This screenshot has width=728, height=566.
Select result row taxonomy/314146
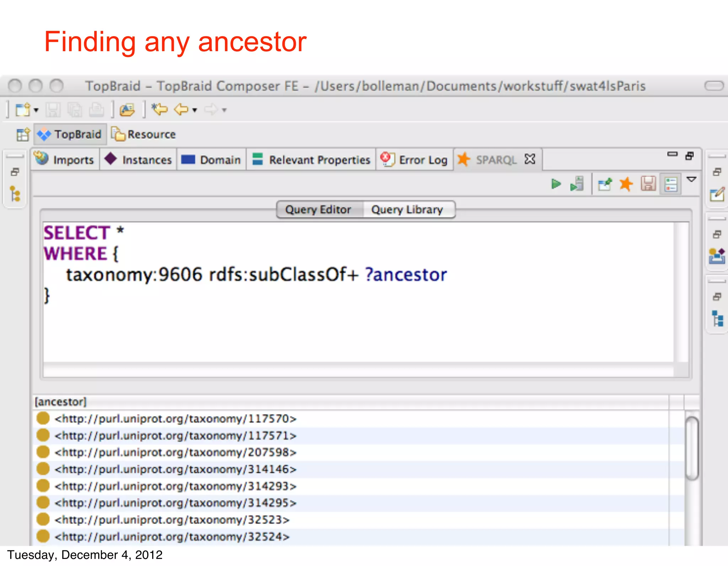click(359, 469)
